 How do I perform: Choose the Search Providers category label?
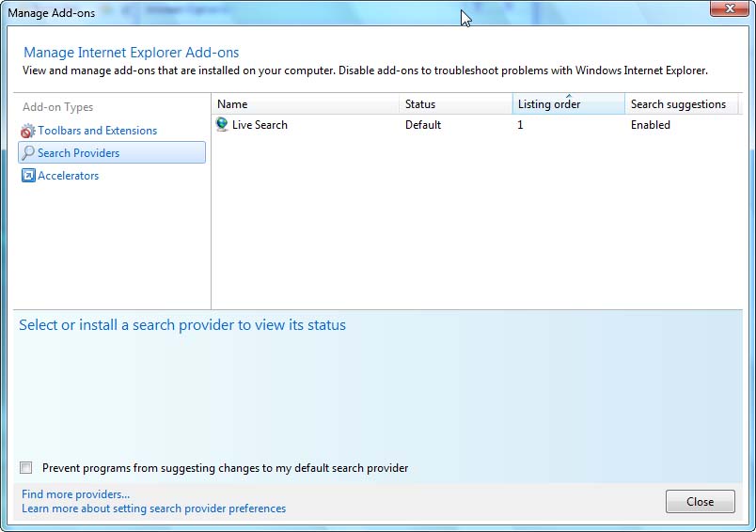78,153
